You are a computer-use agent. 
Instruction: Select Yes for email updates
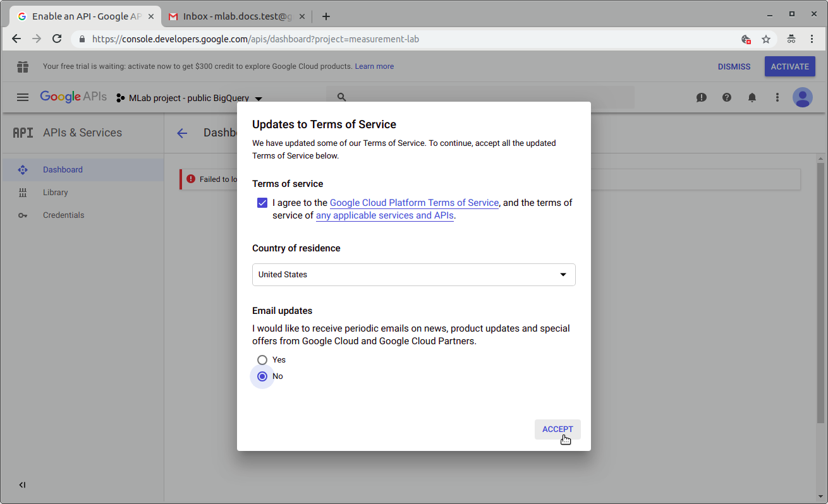click(x=262, y=359)
